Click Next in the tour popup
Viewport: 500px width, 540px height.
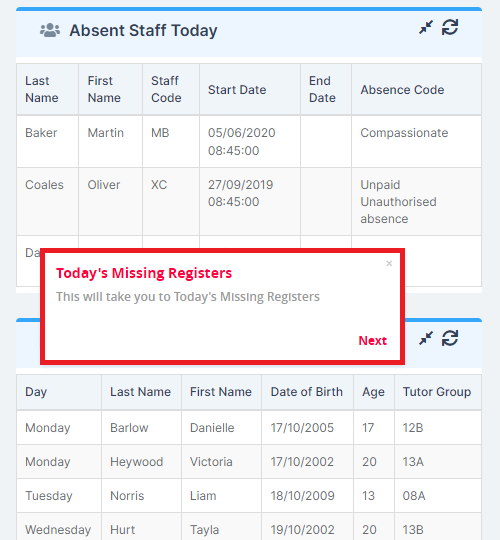pyautogui.click(x=373, y=341)
